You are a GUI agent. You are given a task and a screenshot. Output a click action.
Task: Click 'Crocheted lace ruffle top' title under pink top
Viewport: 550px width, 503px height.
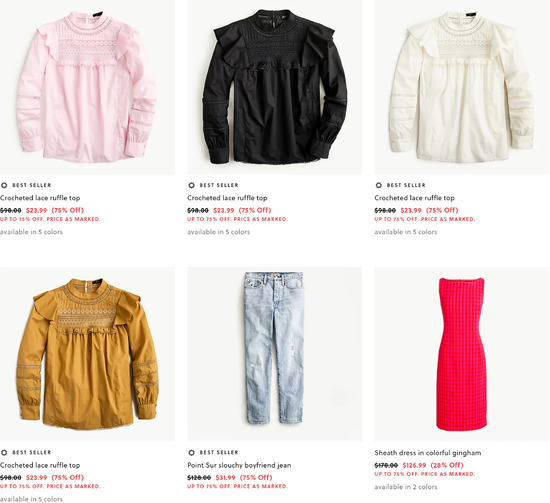click(x=40, y=198)
